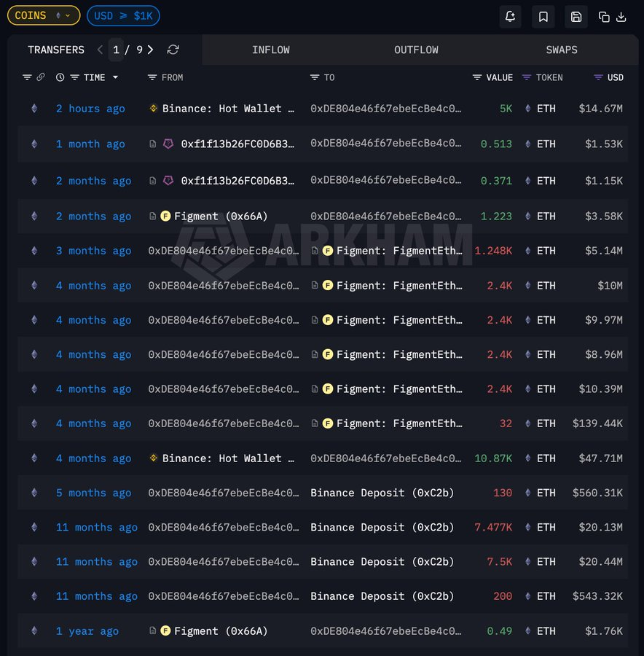Image resolution: width=644 pixels, height=656 pixels.
Task: Open the alert bell icon
Action: [x=510, y=17]
